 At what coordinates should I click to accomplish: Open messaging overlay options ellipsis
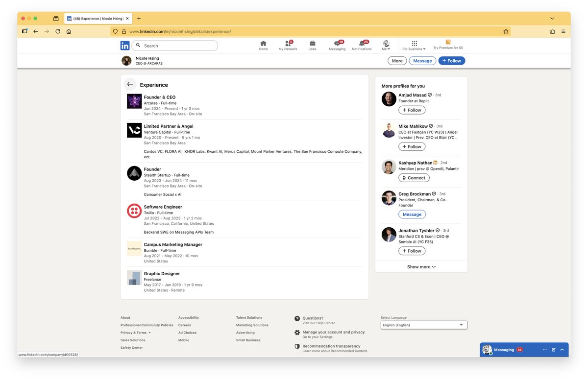point(545,350)
